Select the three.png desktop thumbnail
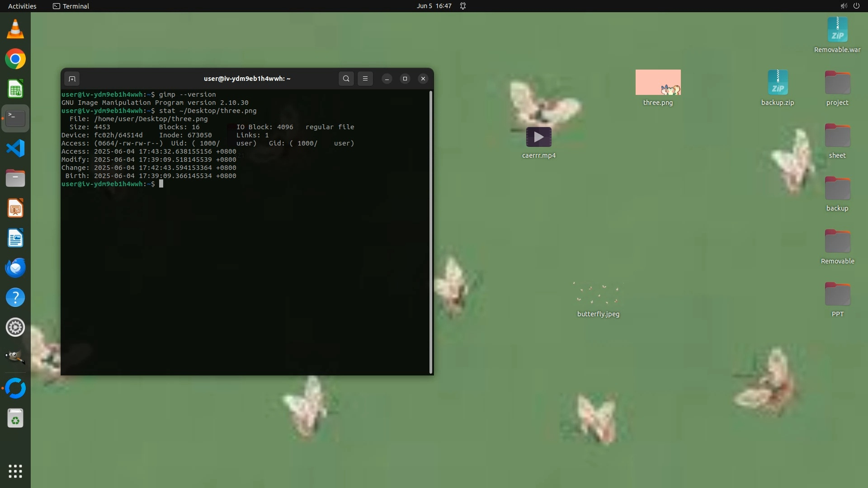This screenshot has height=488, width=868. 658,83
